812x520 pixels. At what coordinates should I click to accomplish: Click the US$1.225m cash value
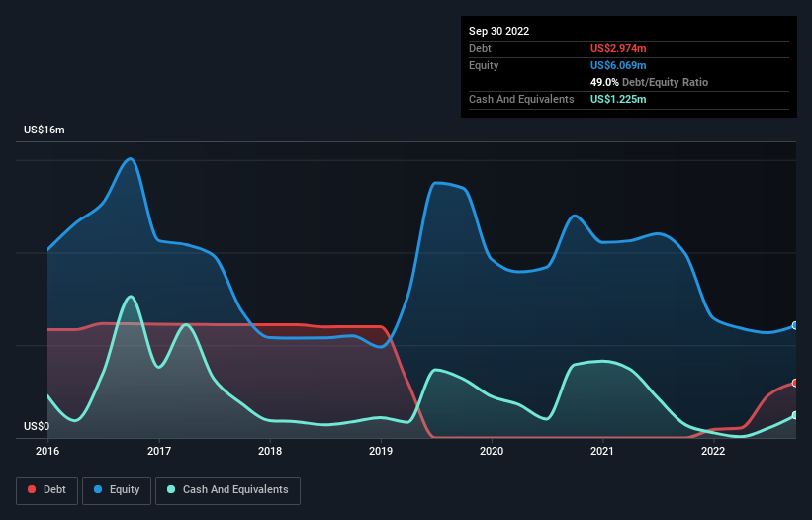(618, 99)
